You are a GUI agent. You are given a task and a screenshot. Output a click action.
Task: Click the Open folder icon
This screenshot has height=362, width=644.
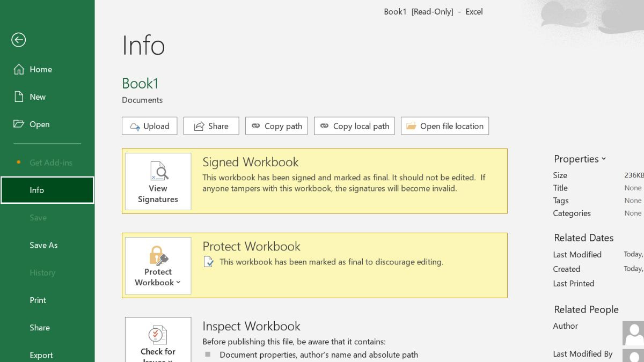click(19, 124)
